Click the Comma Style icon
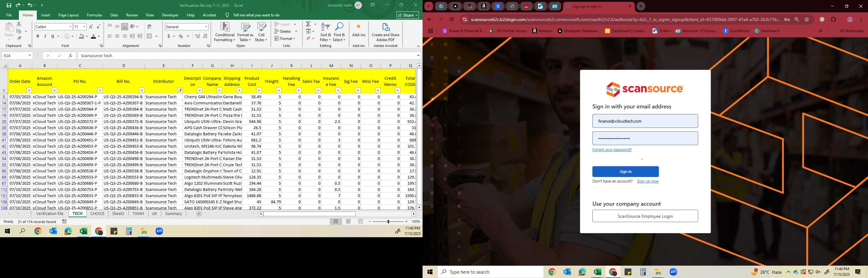This screenshot has width=868, height=278. click(188, 36)
